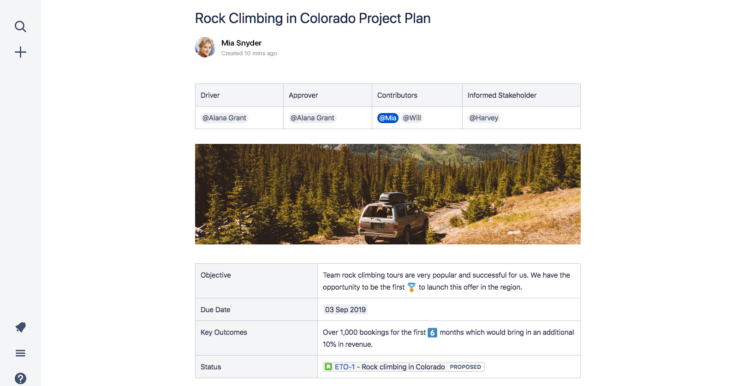
Task: Open the search icon in the sidebar
Action: click(x=20, y=26)
